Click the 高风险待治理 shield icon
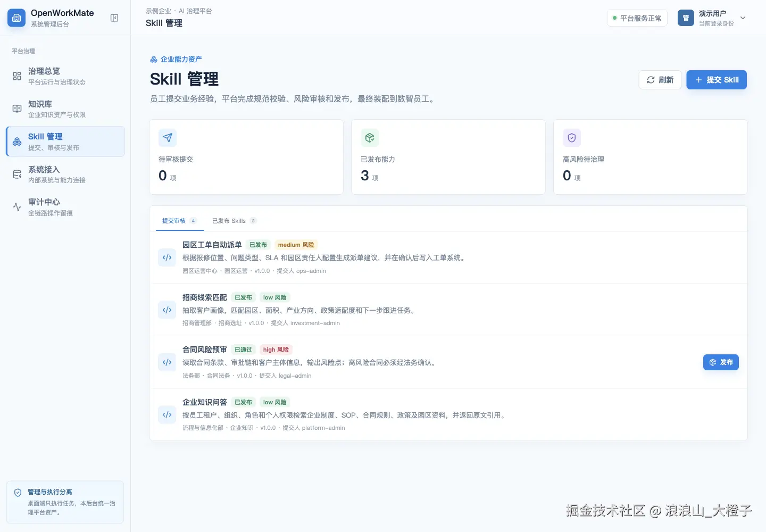Screen dimensions: 766x532 (x=572, y=138)
